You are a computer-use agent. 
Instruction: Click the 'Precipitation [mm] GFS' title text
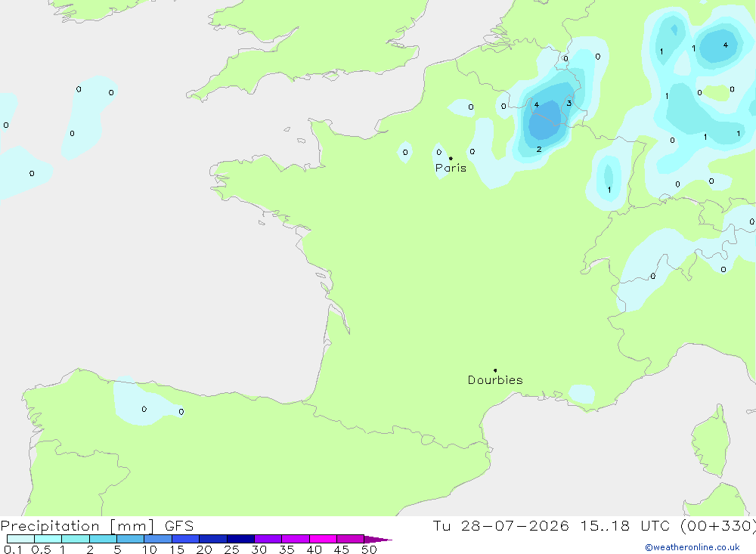(x=97, y=525)
